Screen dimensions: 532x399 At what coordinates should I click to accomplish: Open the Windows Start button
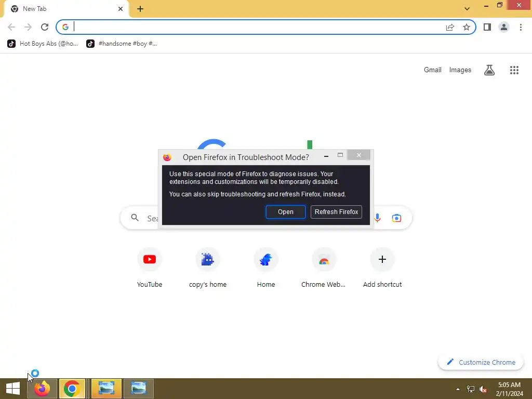pyautogui.click(x=13, y=389)
